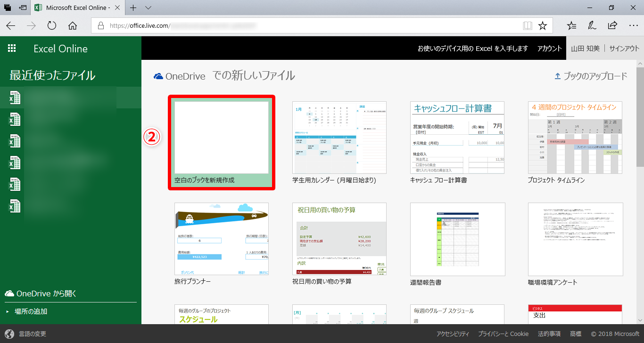Open the web notes pen icon
Screen dimensions: 644x343
pos(592,25)
